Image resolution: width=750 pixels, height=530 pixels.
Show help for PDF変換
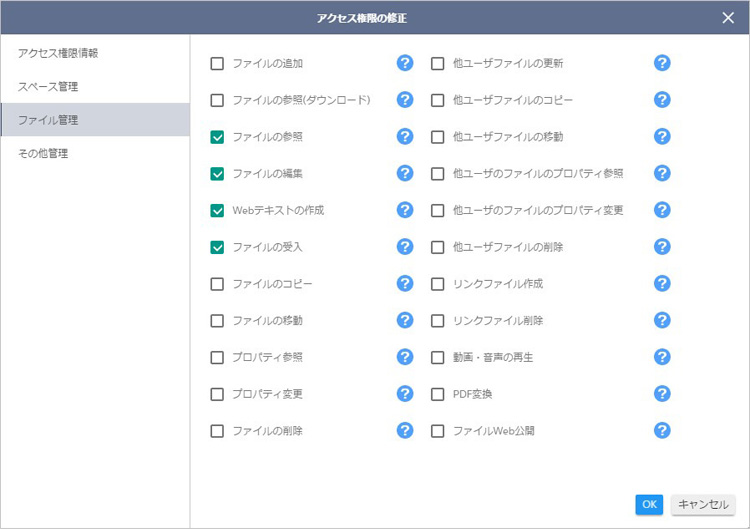click(662, 394)
